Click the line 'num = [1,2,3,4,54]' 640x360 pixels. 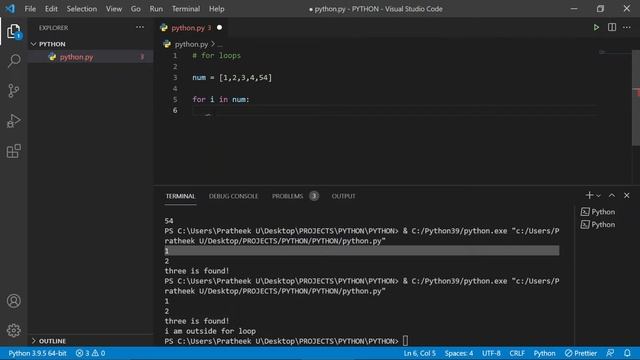tap(232, 78)
